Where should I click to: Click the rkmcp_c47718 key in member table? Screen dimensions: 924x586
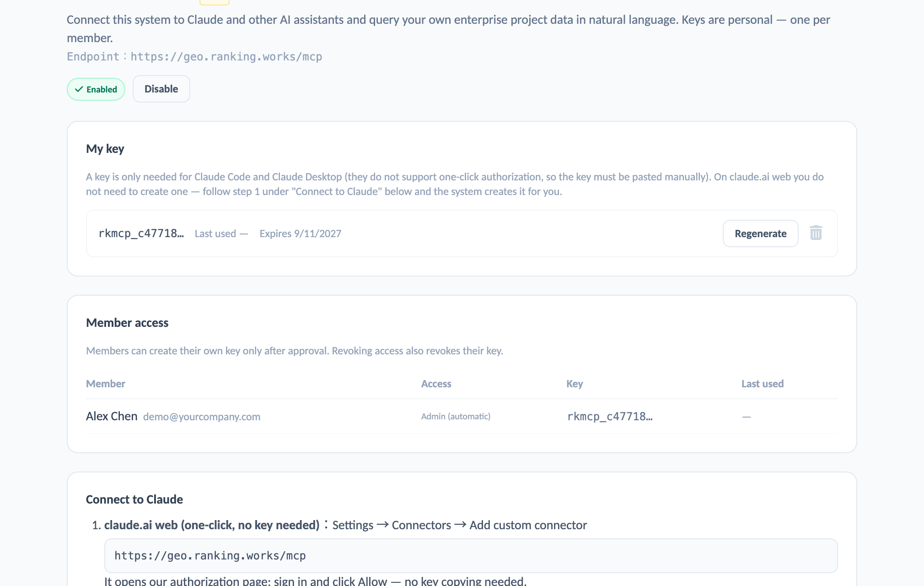610,416
